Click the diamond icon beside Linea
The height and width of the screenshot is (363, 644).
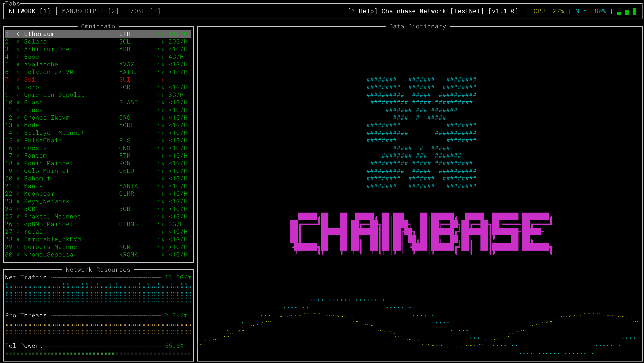(x=18, y=110)
